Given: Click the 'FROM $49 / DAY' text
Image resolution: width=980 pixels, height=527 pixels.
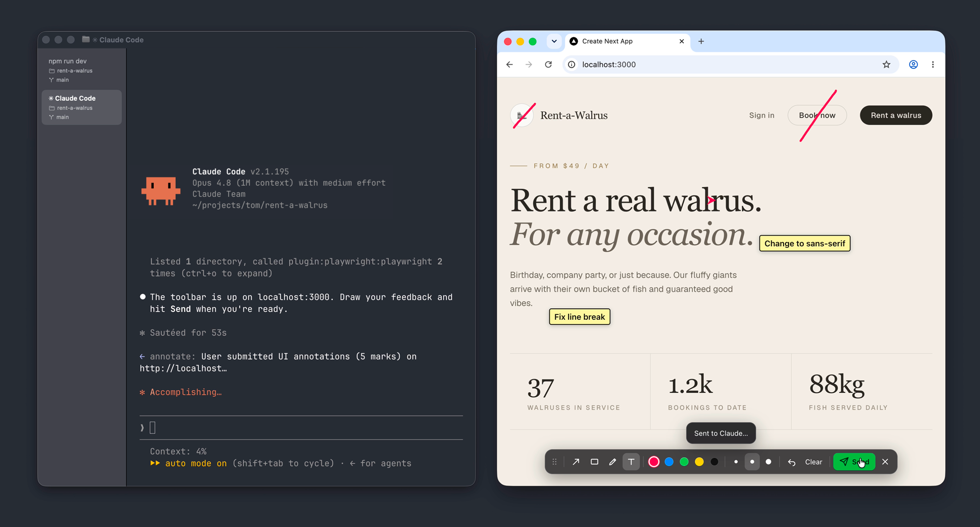Looking at the screenshot, I should tap(571, 166).
